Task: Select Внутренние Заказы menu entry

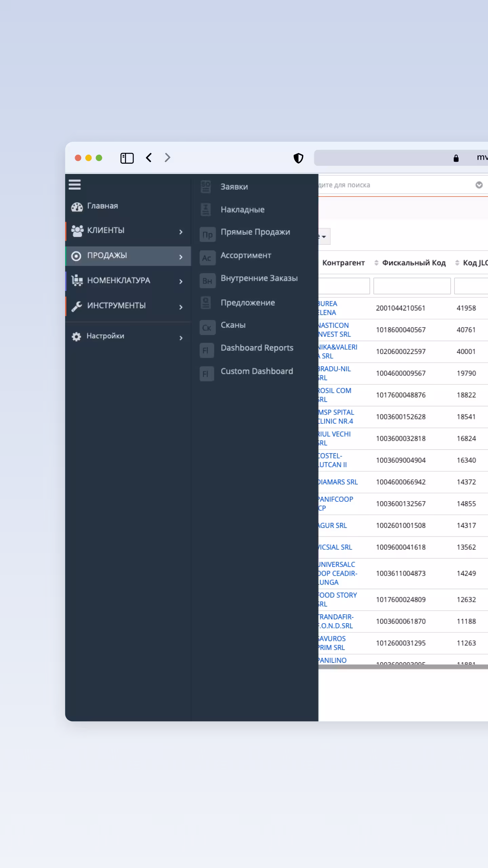Action: click(x=259, y=278)
